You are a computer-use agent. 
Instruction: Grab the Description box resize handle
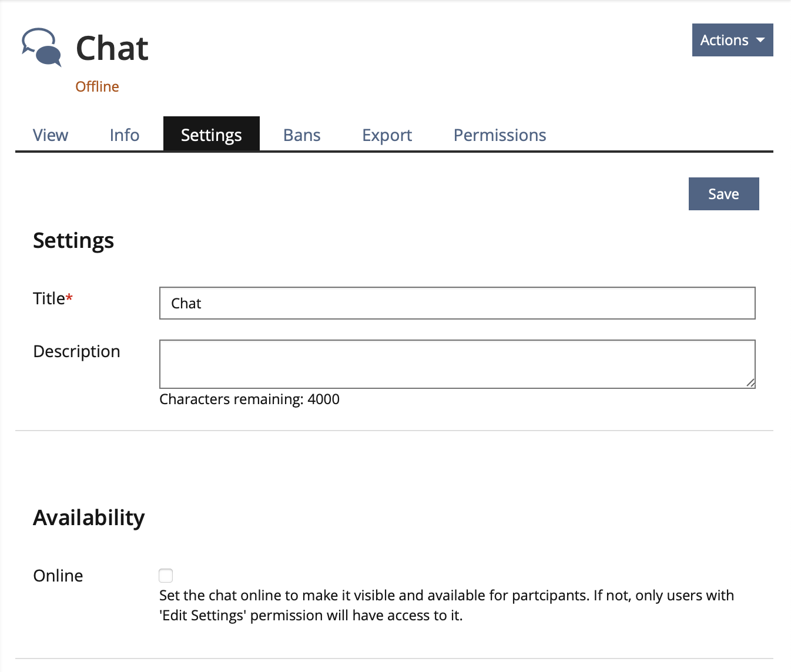750,383
